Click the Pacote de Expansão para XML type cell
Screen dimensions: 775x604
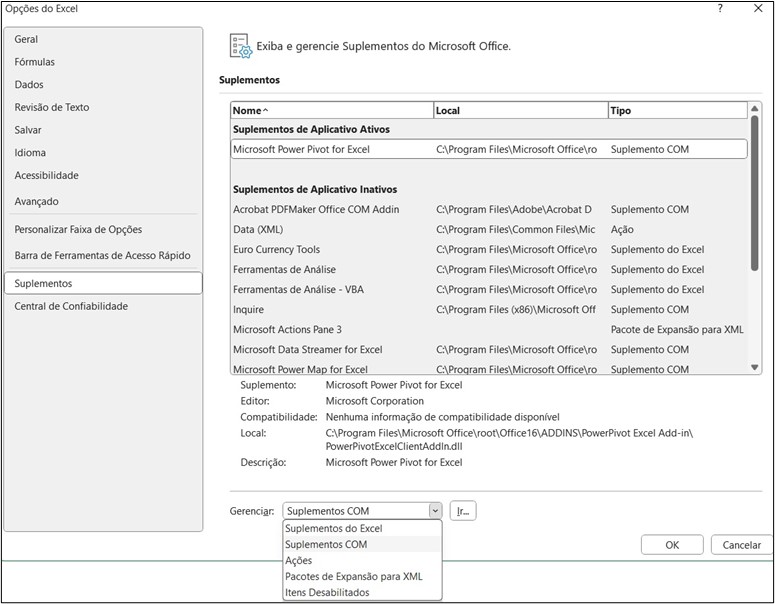click(677, 330)
